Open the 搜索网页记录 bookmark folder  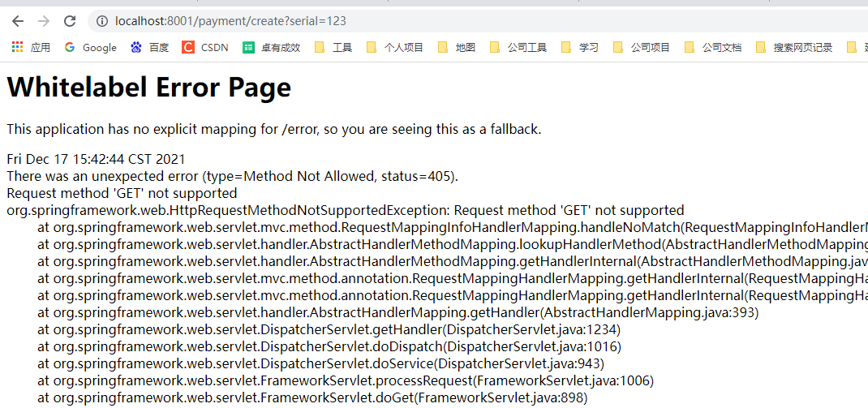point(794,48)
